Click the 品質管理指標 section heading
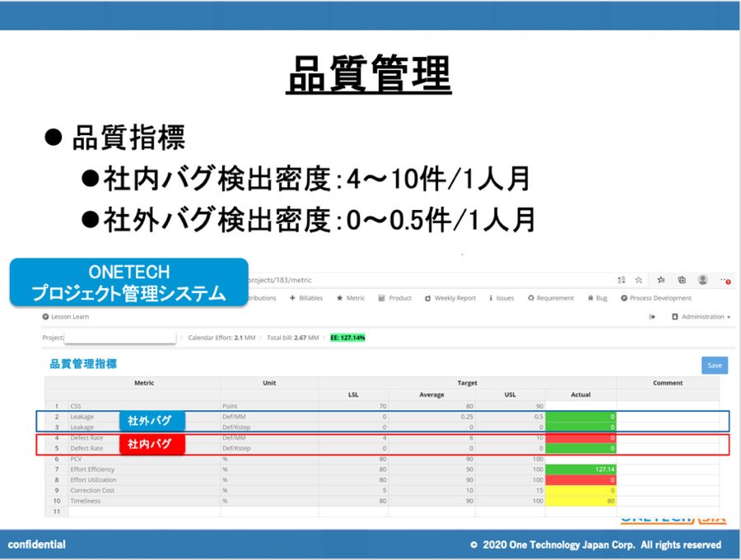 click(83, 364)
